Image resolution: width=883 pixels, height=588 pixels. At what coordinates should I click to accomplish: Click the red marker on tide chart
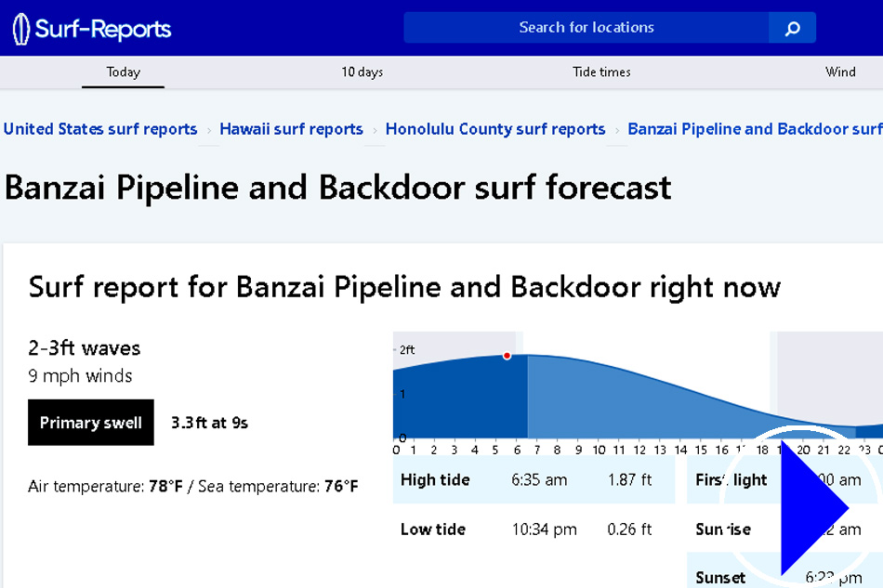pos(507,356)
